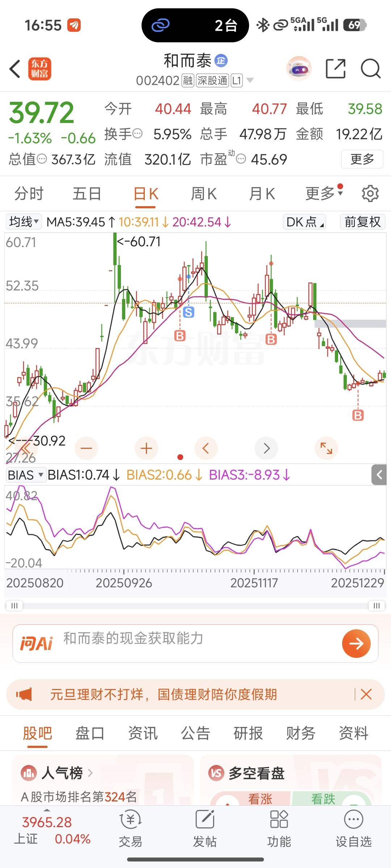Open 均线 indicator dropdown
The height and width of the screenshot is (868, 391).
24,221
